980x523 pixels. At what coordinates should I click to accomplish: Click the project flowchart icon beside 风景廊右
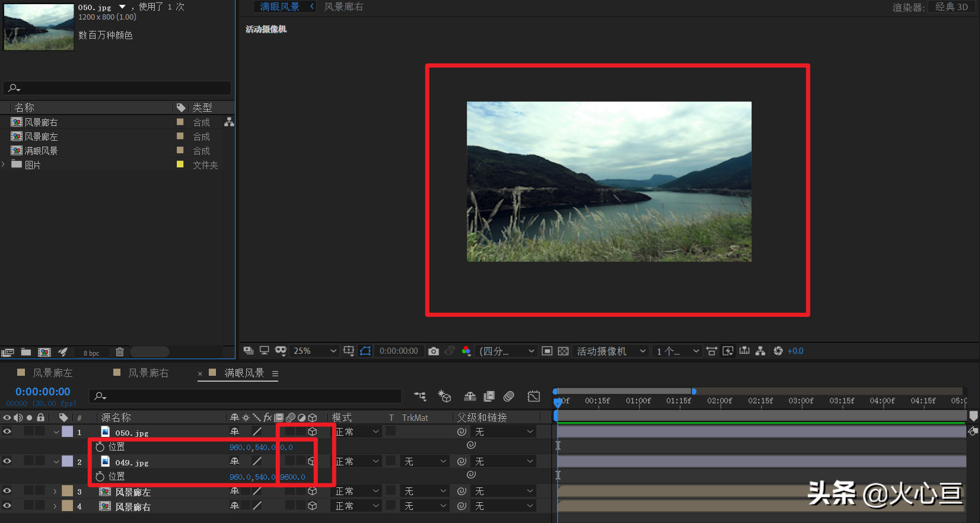click(x=229, y=122)
